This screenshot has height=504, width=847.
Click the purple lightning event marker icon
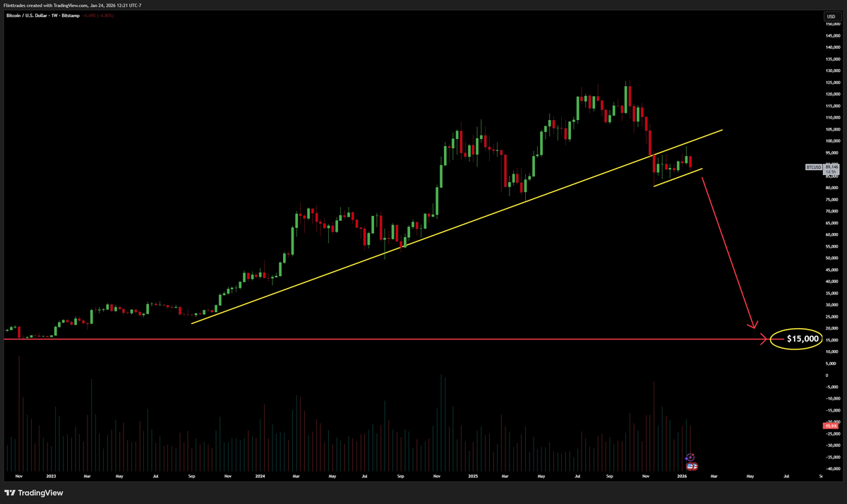pos(690,457)
